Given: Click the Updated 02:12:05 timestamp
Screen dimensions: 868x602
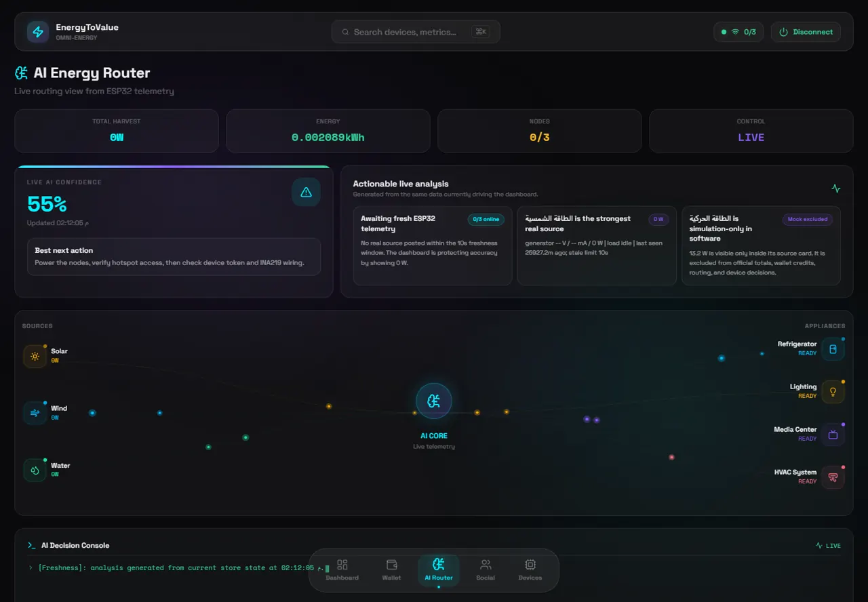Looking at the screenshot, I should (x=58, y=223).
